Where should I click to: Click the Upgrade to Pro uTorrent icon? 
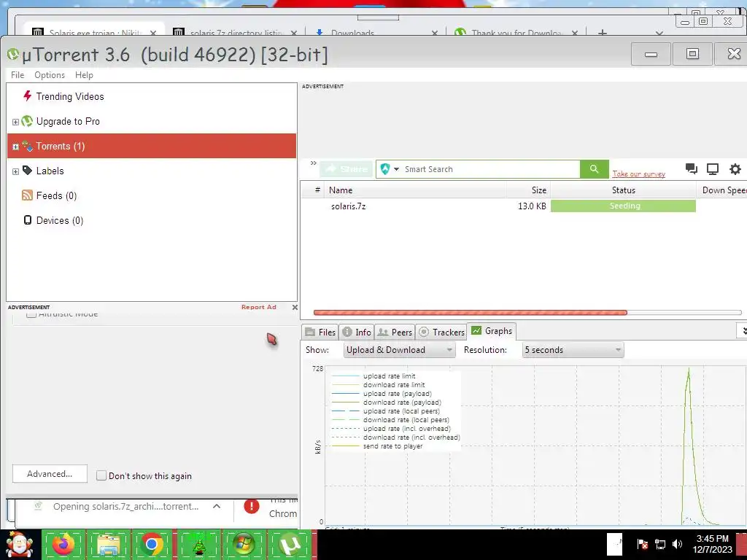pos(27,121)
